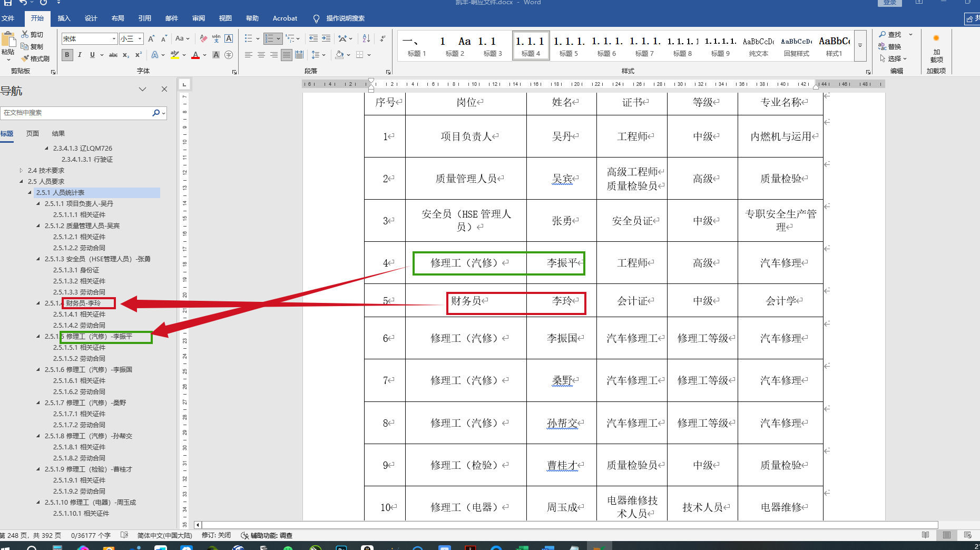
Task: Apply yellow text highlight color
Action: tap(175, 55)
